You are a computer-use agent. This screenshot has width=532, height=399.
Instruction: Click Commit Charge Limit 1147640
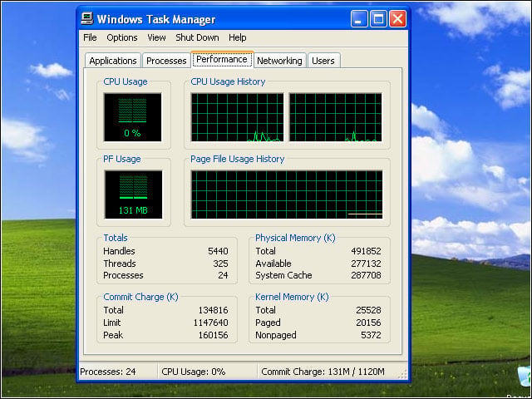[210, 323]
